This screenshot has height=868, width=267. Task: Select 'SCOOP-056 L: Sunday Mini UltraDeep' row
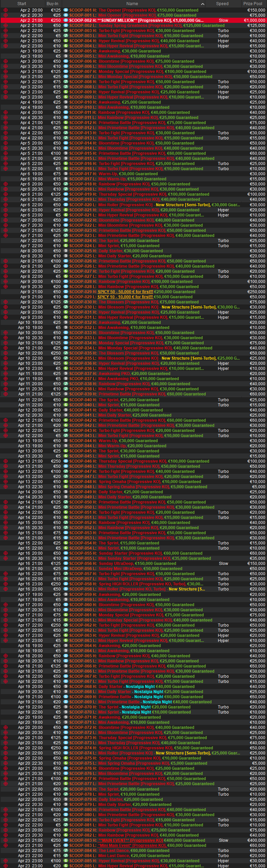coord(133,569)
